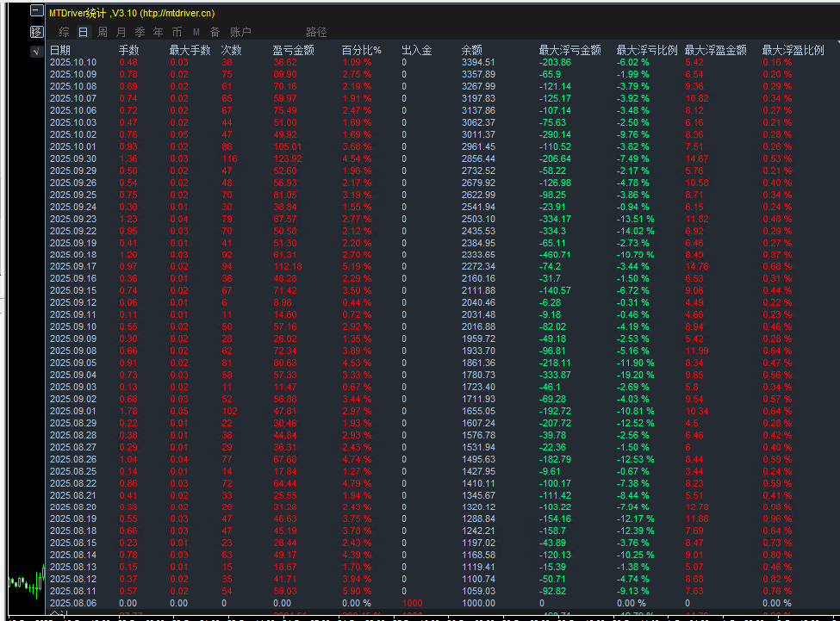
Task: Switch to the 账户 account tab
Action: point(240,32)
